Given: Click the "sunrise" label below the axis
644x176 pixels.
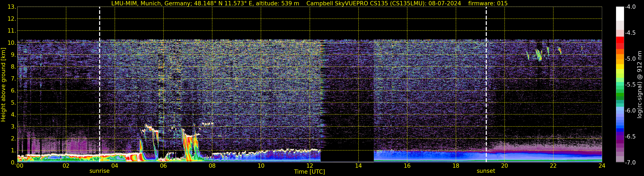Looking at the screenshot, I should pos(100,171).
